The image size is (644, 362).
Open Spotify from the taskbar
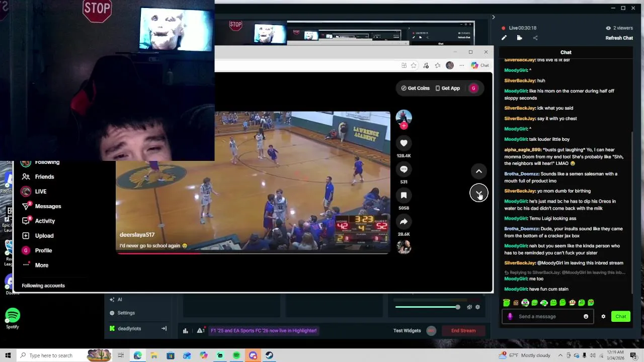[236, 355]
